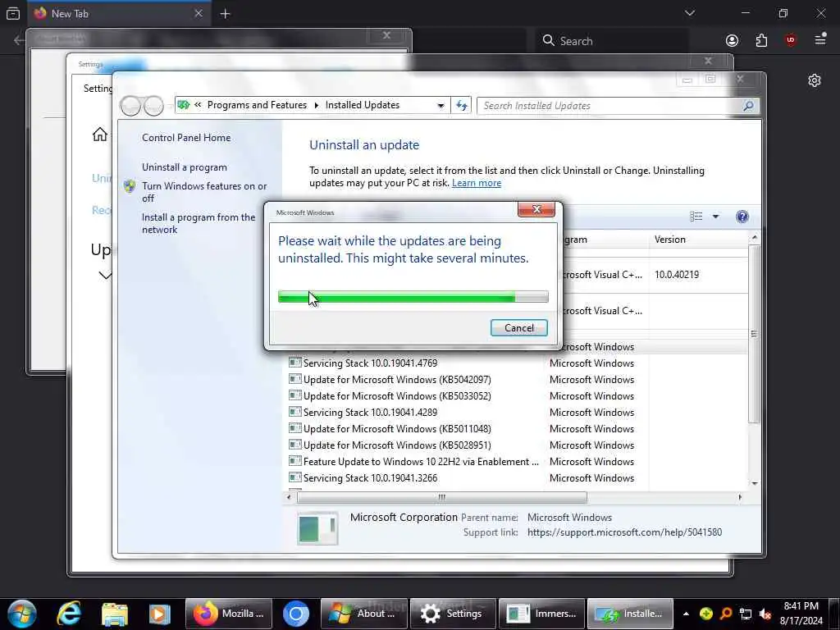Click version 10.0.40219 cell
This screenshot has width=840, height=630.
click(677, 274)
